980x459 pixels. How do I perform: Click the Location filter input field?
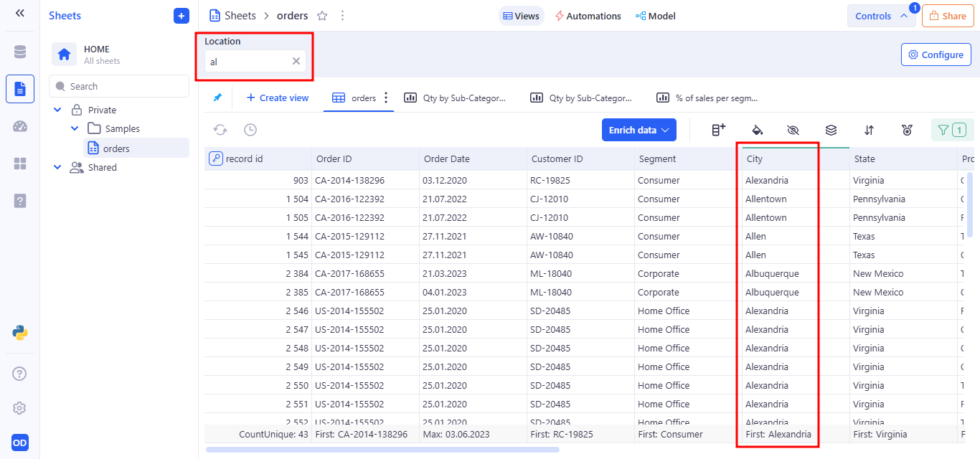(248, 62)
